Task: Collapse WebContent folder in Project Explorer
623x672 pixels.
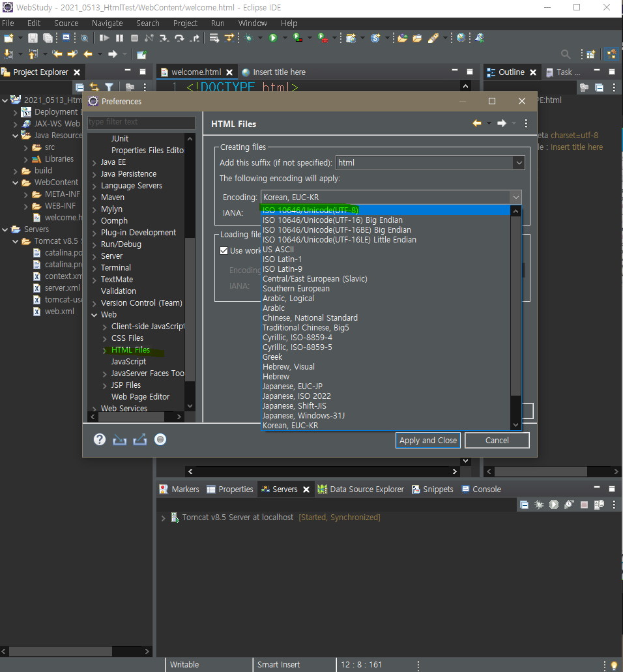Action: [16, 183]
